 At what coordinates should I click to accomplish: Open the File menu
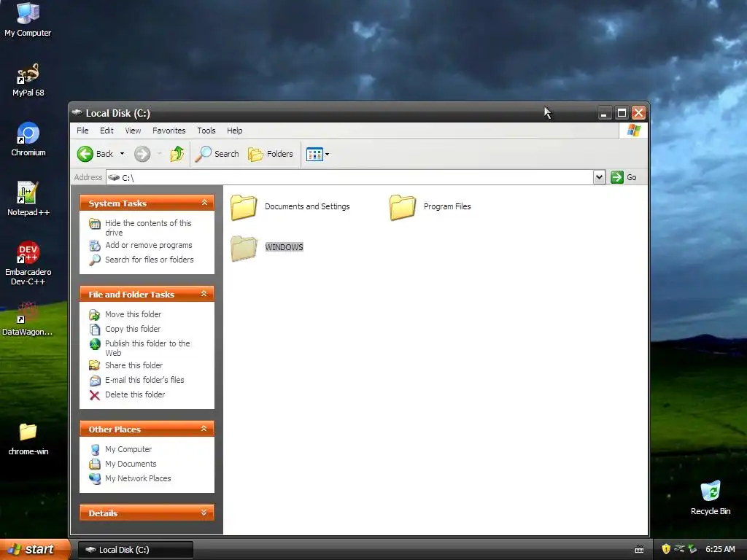pos(82,131)
